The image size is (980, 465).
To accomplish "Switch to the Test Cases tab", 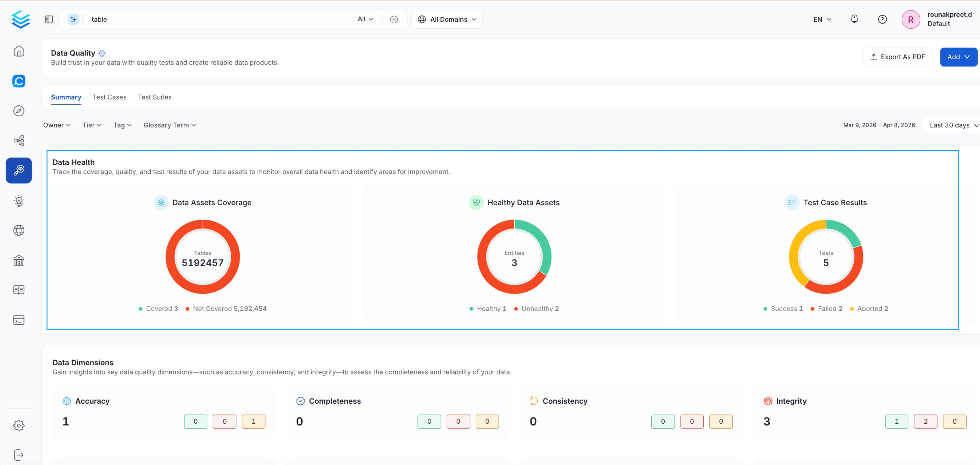I will coord(109,97).
